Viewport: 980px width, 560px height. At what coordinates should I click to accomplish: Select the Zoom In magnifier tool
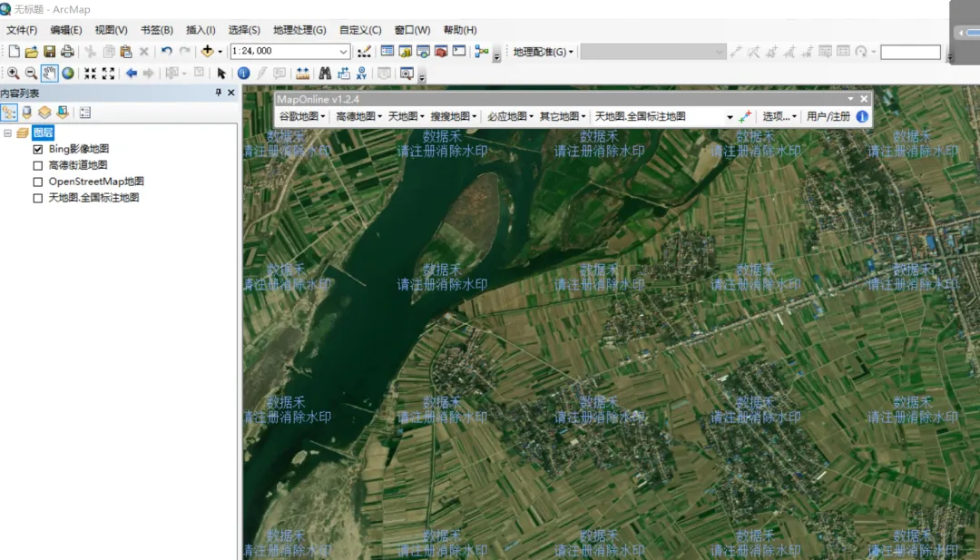[13, 74]
